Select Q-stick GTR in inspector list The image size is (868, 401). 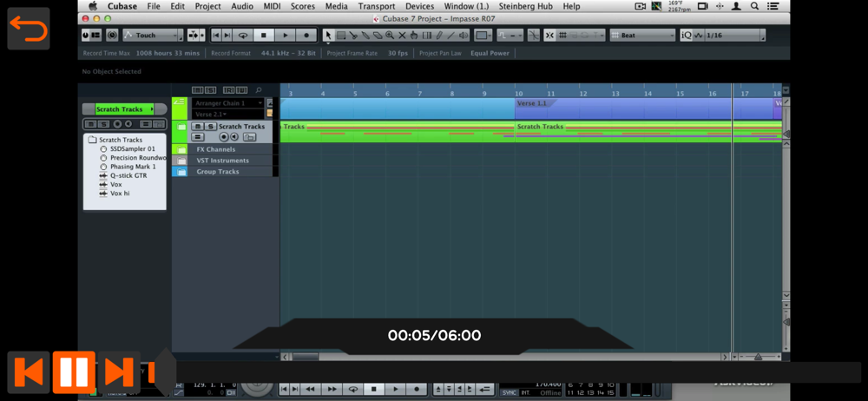click(128, 175)
